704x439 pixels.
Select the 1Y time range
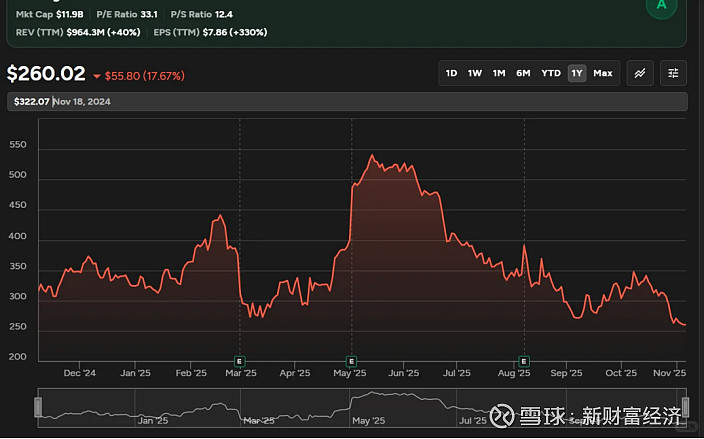577,73
